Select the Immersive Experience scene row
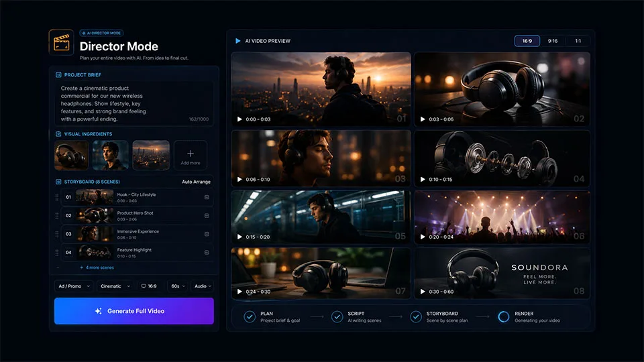 pyautogui.click(x=137, y=234)
